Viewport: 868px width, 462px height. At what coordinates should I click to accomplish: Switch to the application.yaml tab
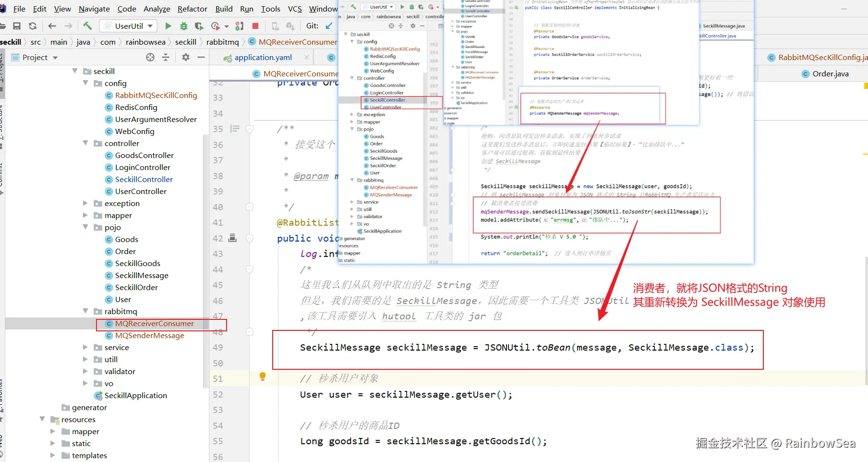tap(263, 57)
